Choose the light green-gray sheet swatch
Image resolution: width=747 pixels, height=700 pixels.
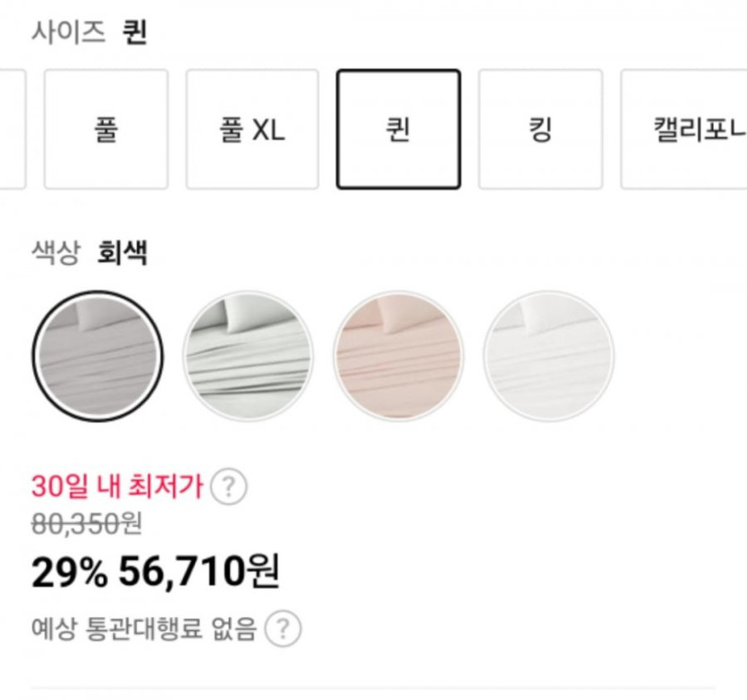pos(248,356)
